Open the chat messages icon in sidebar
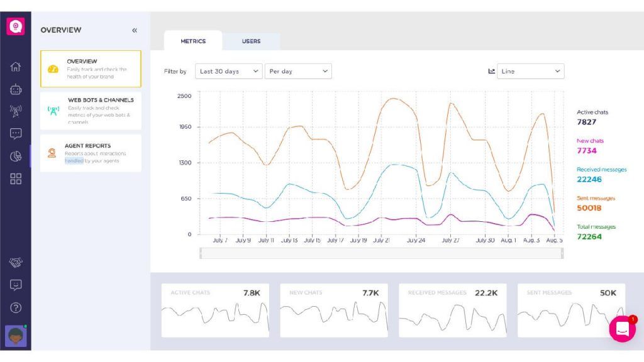The image size is (644, 362). point(16,134)
